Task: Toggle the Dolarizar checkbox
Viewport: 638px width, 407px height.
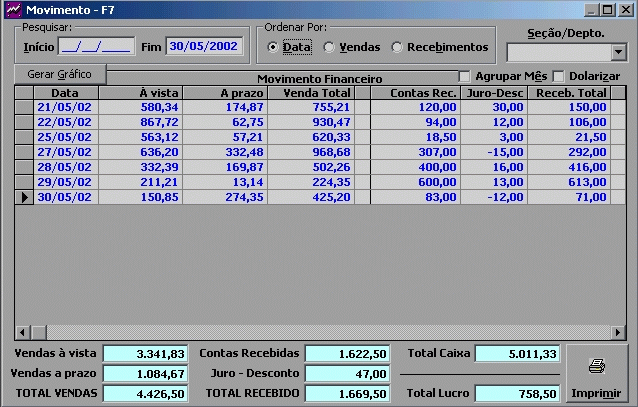Action: click(558, 77)
